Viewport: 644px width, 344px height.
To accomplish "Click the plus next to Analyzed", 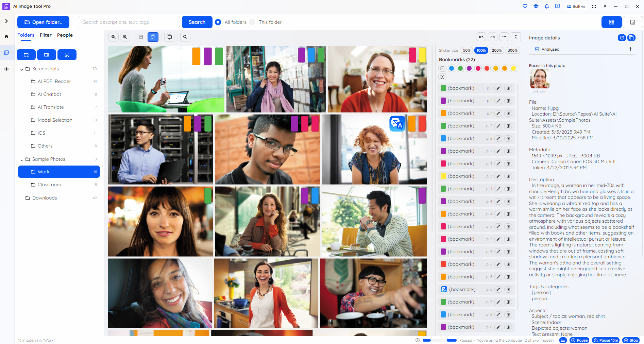I will (630, 49).
